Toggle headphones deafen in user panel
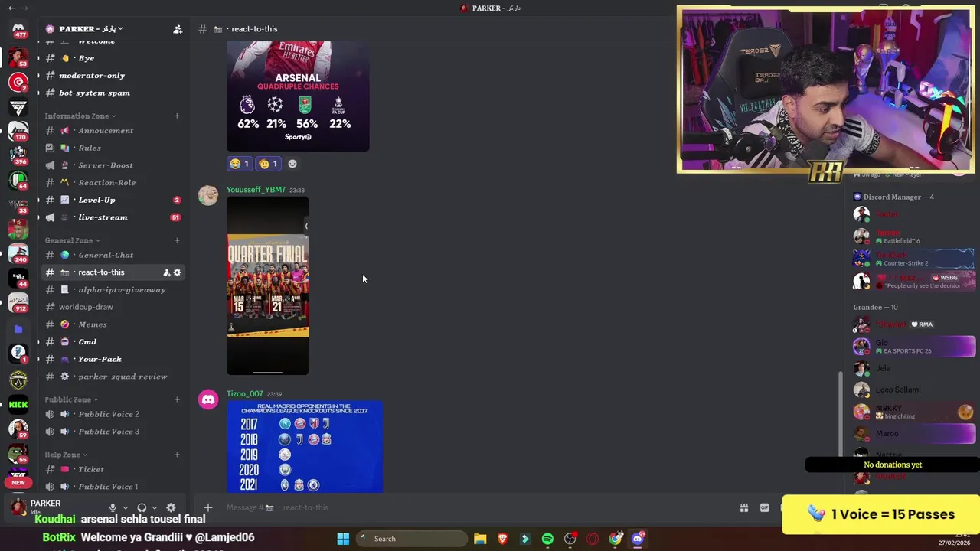Viewport: 980px width, 551px height. (x=142, y=507)
